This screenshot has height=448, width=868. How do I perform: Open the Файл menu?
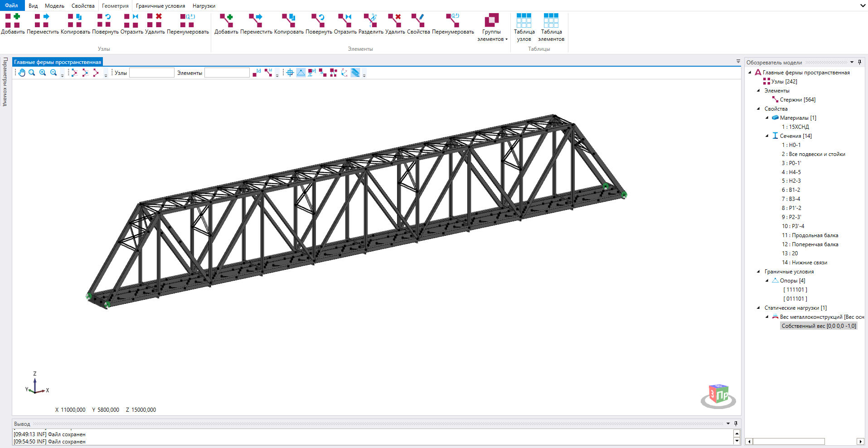[x=12, y=5]
